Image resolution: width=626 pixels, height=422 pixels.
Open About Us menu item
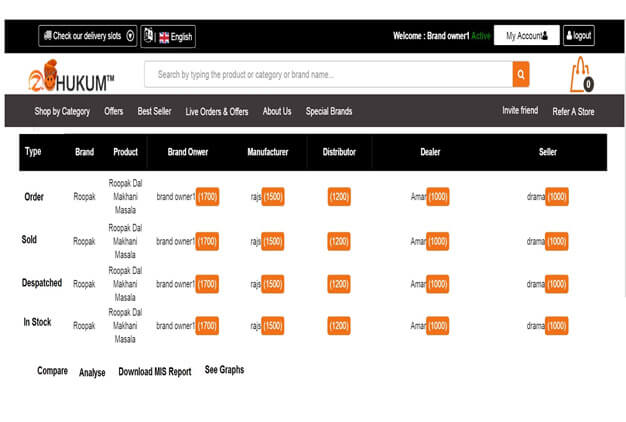[x=277, y=111]
